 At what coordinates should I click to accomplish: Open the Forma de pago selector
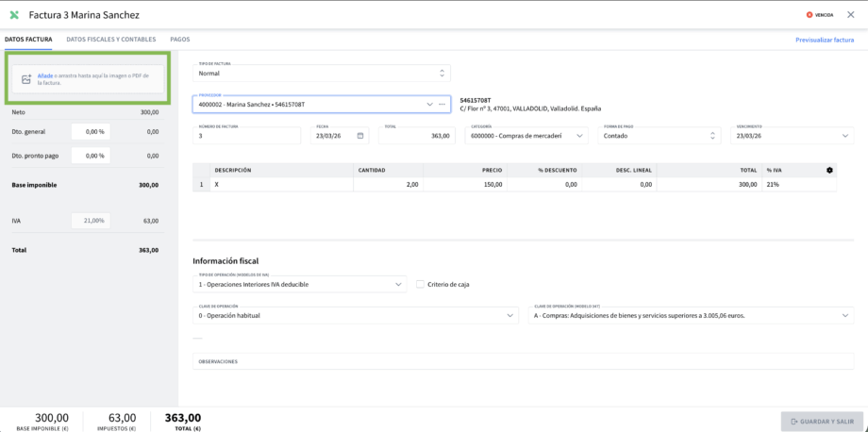[712, 136]
